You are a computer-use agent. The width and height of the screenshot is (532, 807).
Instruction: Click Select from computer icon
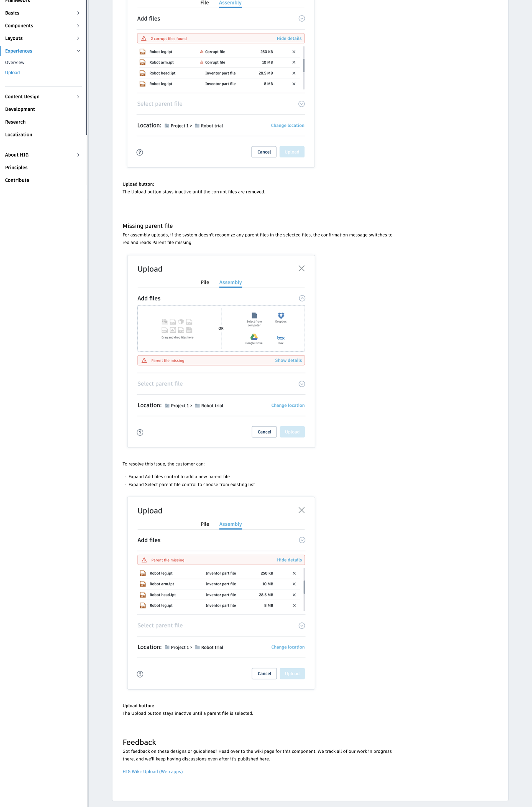254,315
